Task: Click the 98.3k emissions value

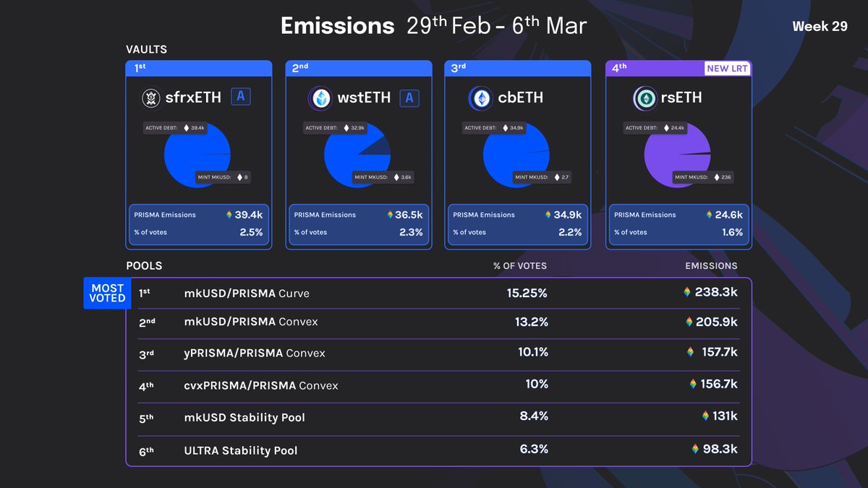Action: click(x=720, y=448)
